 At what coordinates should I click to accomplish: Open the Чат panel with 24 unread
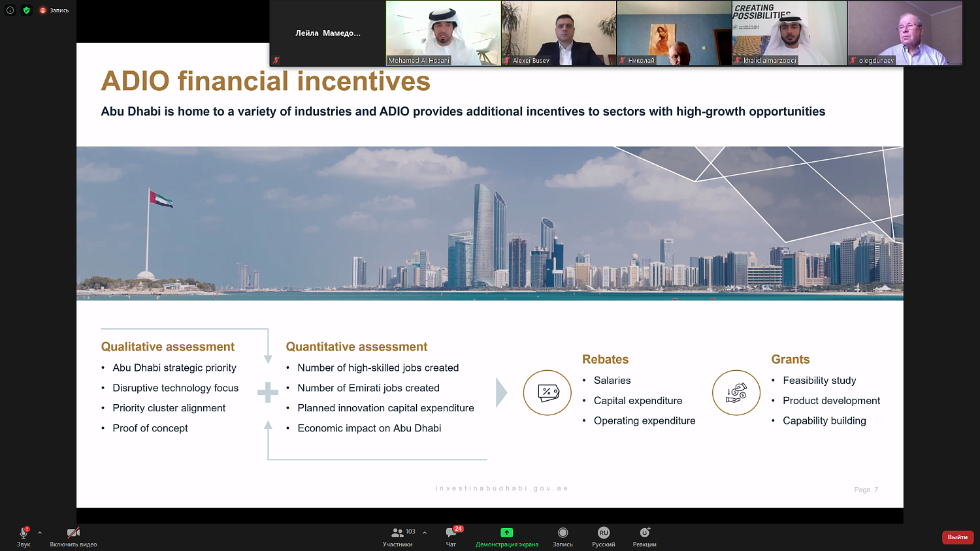coord(451,537)
